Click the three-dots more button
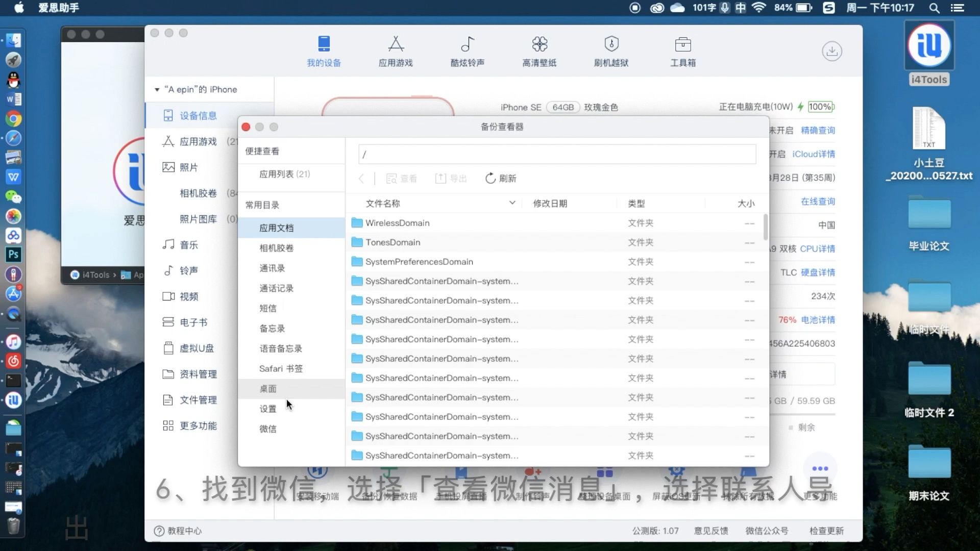Screen dimensions: 980x551 (820, 468)
